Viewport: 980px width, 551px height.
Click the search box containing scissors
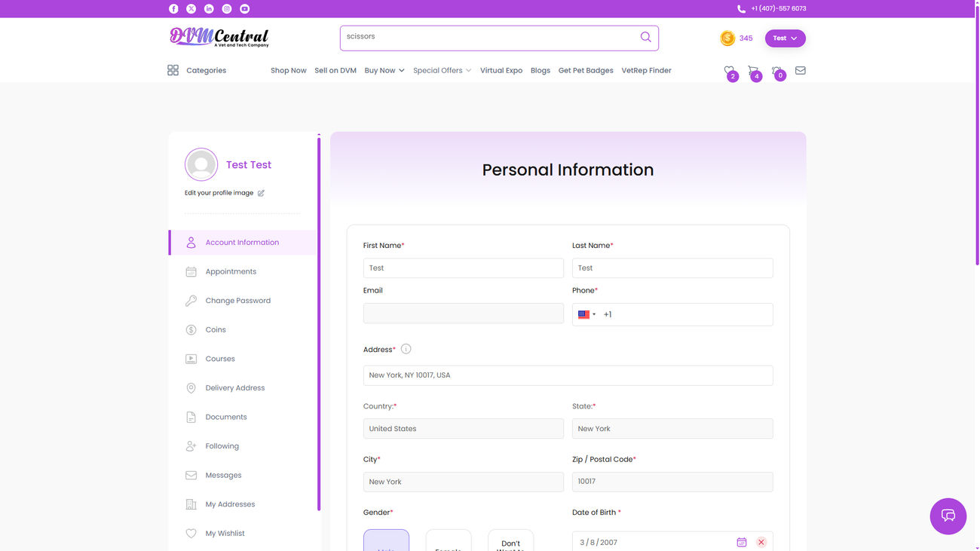(x=499, y=38)
